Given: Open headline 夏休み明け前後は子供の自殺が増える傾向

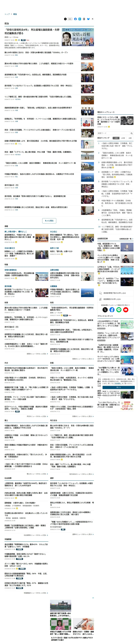Looking at the screenshot, I should tap(39, 64).
